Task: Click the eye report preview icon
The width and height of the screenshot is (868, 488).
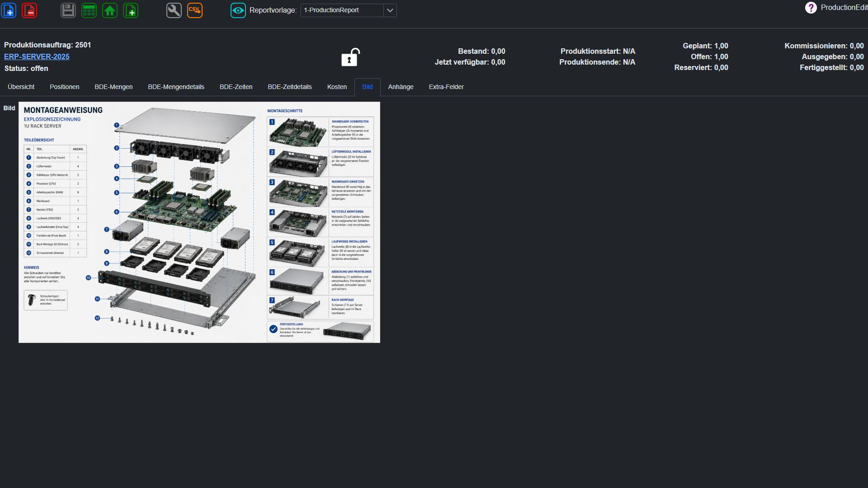Action: point(238,10)
